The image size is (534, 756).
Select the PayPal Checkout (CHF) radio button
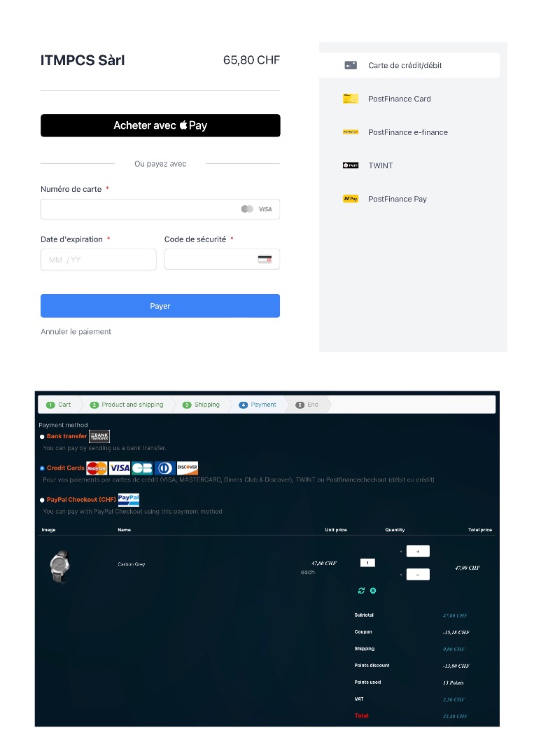(x=42, y=500)
